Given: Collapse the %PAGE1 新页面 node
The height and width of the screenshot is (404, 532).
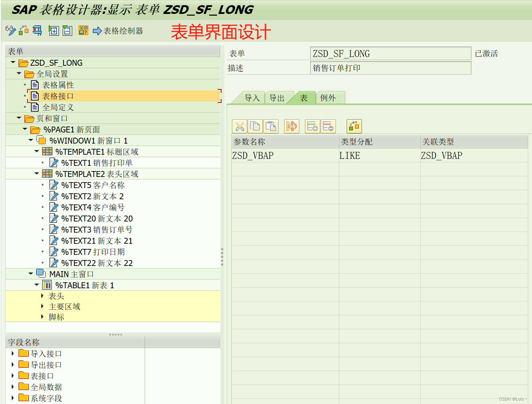Looking at the screenshot, I should click(25, 129).
